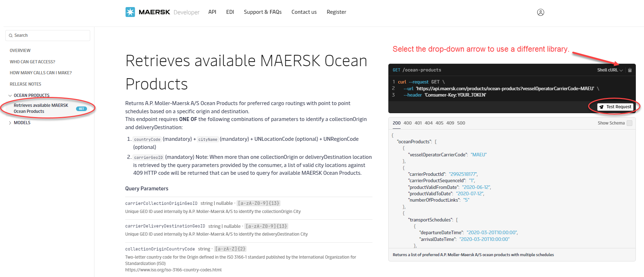Expand the Models section
This screenshot has width=644, height=277.
coord(10,123)
